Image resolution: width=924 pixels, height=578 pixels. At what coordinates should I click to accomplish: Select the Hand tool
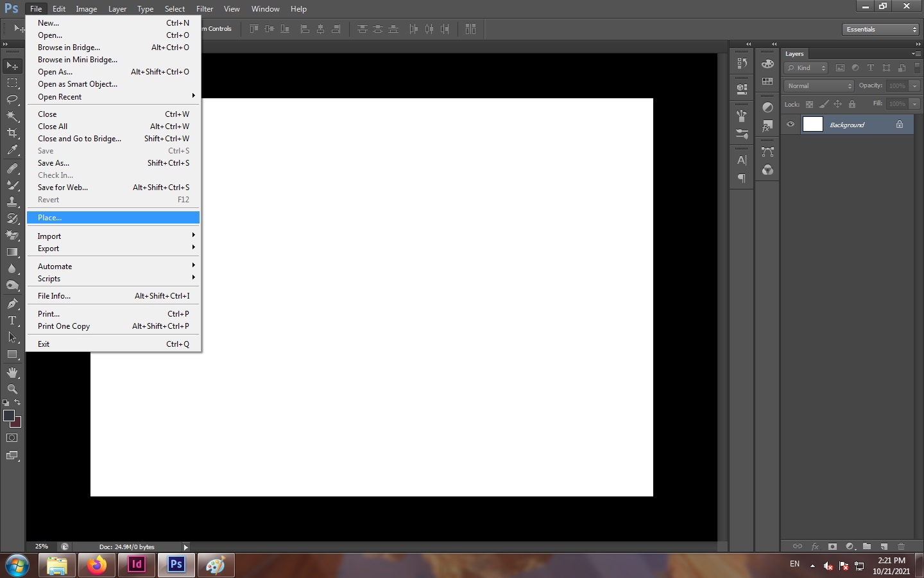[x=12, y=372]
